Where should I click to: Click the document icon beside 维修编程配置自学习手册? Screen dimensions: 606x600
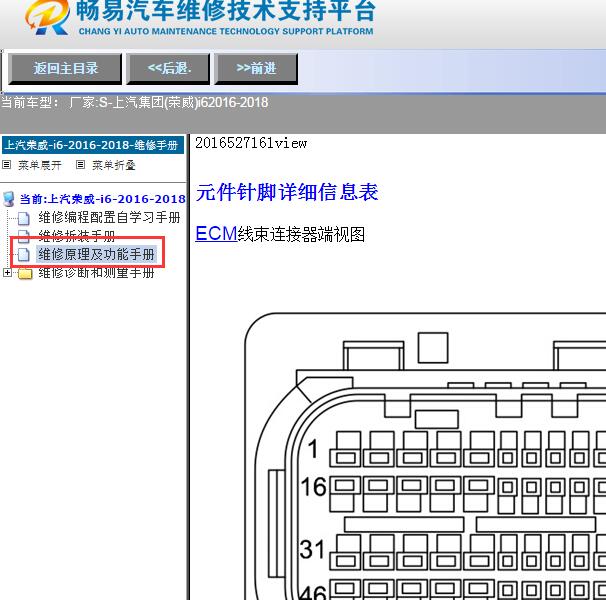pyautogui.click(x=24, y=218)
